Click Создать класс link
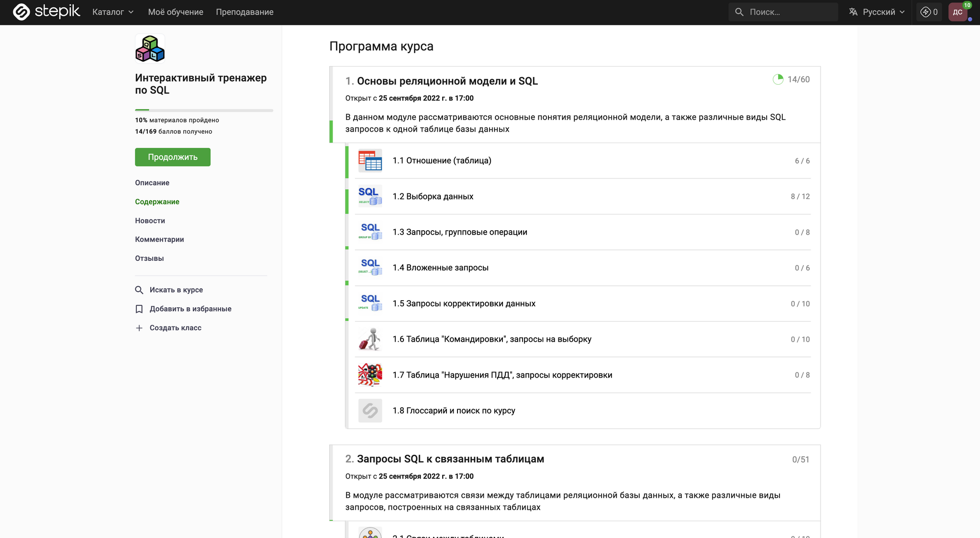The height and width of the screenshot is (538, 980). [176, 328]
